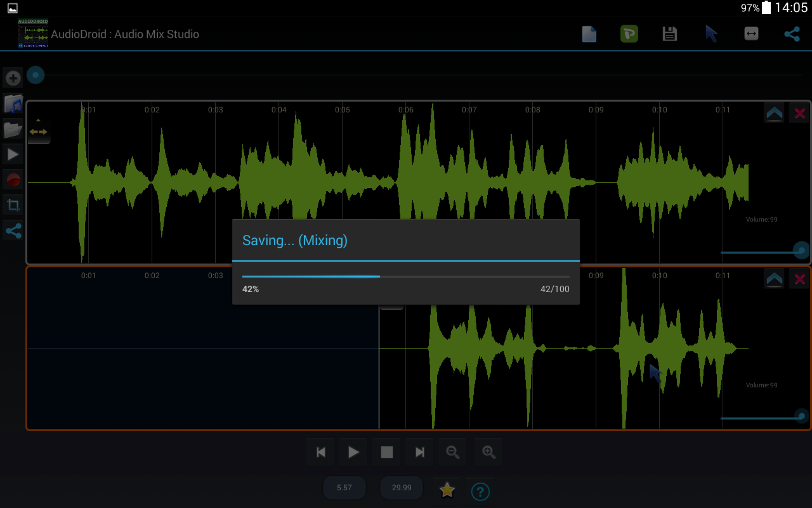This screenshot has width=812, height=508.
Task: Select the crop tool in sidebar
Action: pyautogui.click(x=13, y=205)
